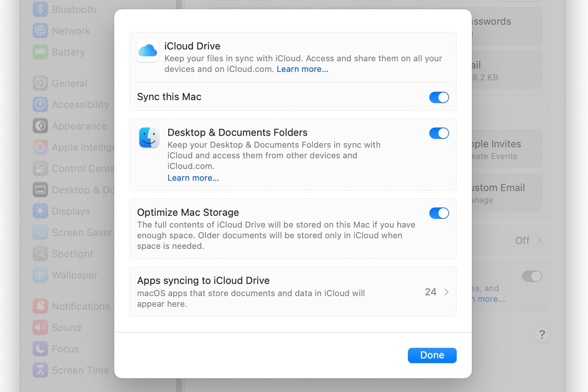The width and height of the screenshot is (588, 392).
Task: Select the Focus moon icon in the sidebar
Action: (40, 349)
